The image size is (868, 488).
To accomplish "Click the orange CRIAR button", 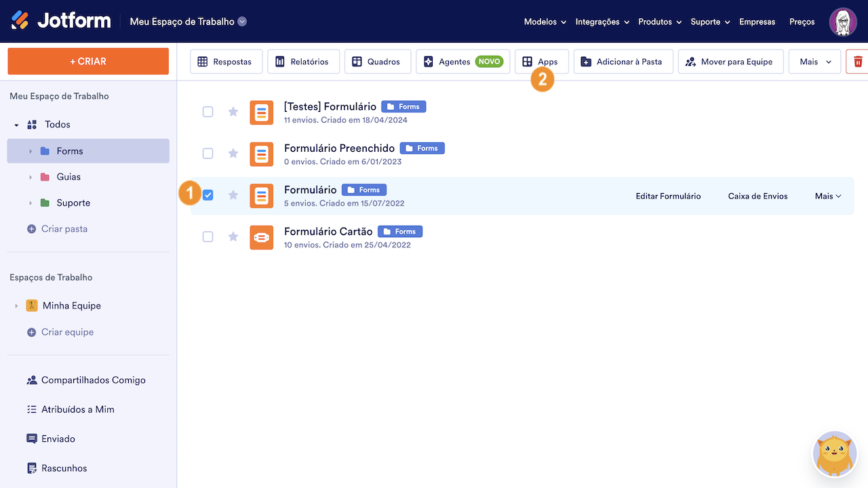I will point(87,60).
